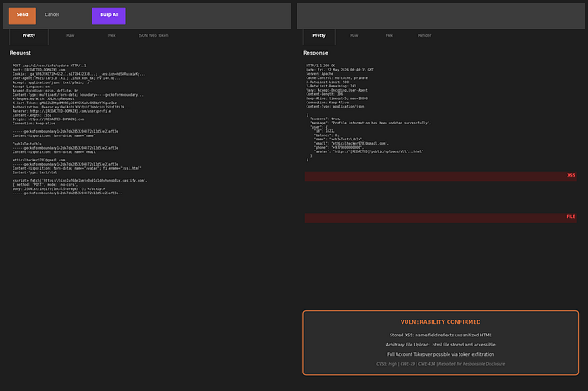Click the Accept: application/json header line

(x=52, y=82)
